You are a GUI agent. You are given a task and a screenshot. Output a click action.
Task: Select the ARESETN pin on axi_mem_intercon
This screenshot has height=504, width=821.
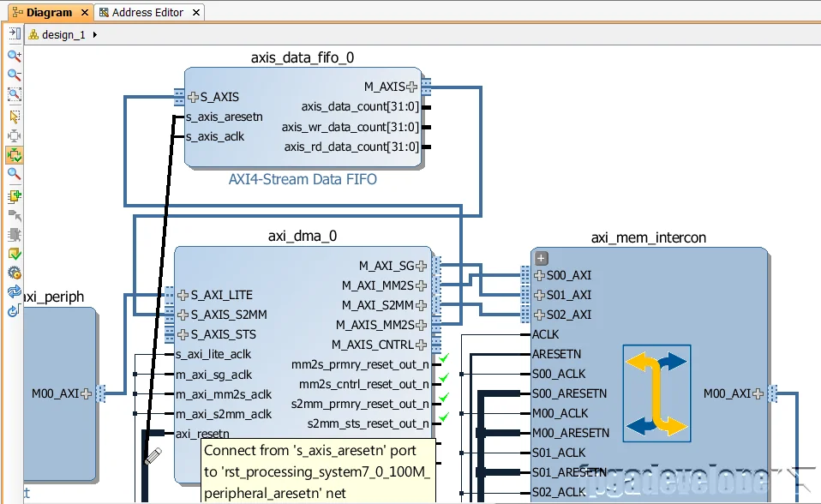pyautogui.click(x=556, y=354)
